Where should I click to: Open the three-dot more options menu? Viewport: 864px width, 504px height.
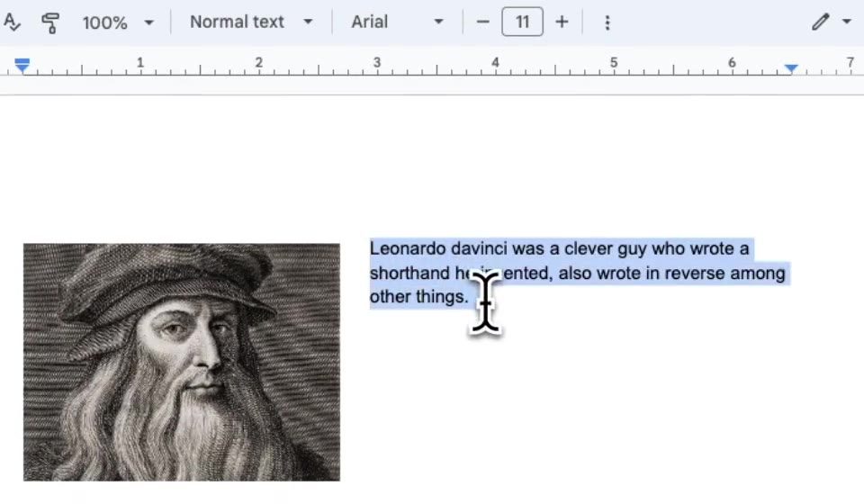(x=607, y=22)
